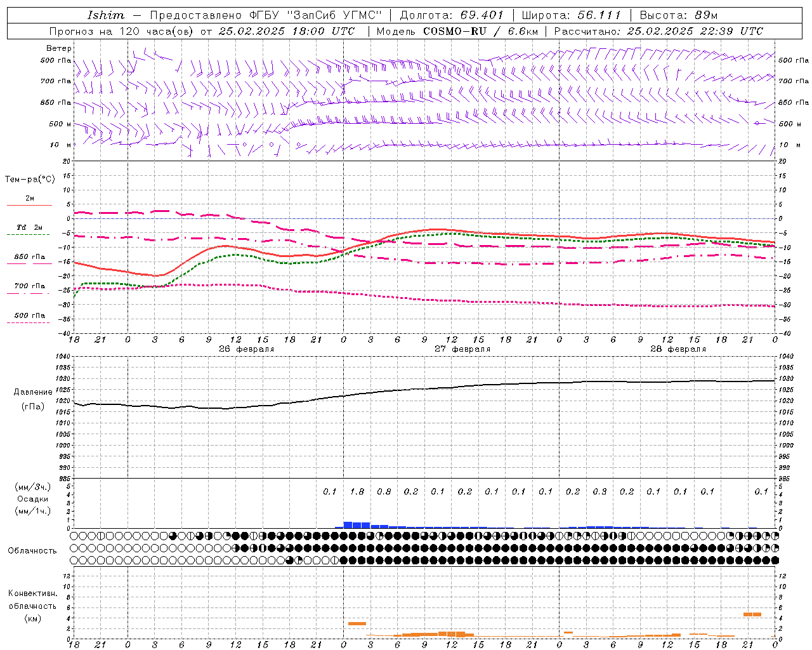
Task: Click the orange convective bar at 3 km
Action: pyautogui.click(x=357, y=623)
